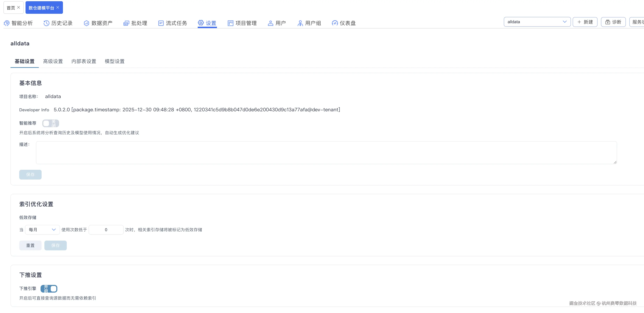
Task: Open the alldata project dropdown
Action: [537, 22]
